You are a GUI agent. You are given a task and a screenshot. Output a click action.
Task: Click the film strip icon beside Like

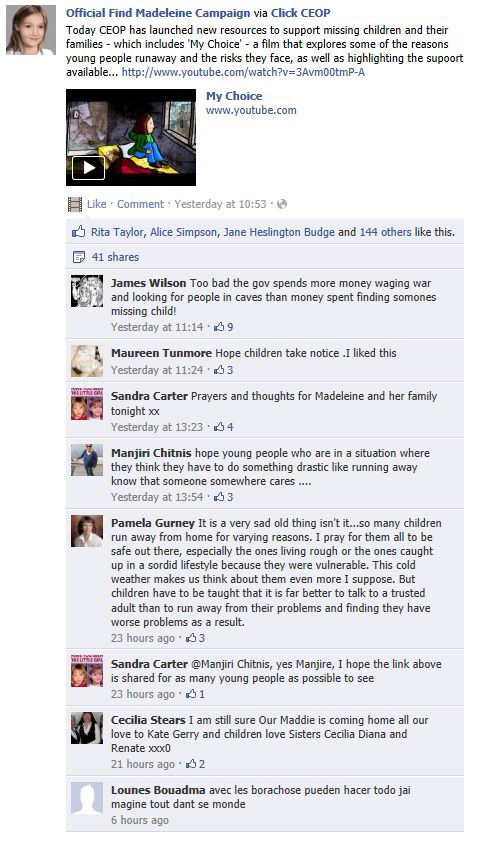coord(75,204)
